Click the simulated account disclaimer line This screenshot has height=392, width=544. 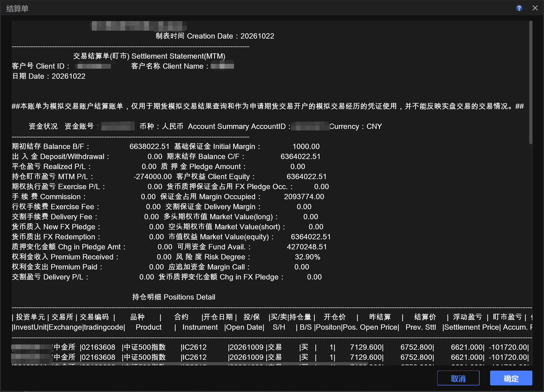268,106
